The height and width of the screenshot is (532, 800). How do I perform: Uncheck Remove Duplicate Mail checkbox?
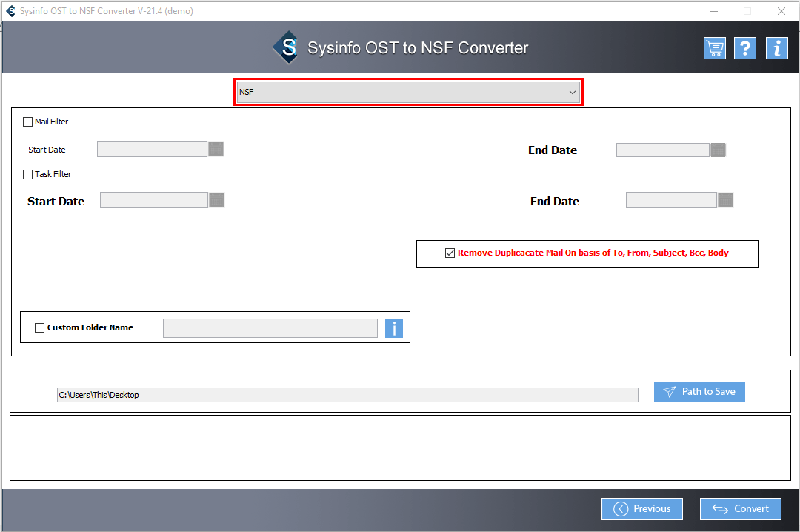click(x=450, y=253)
